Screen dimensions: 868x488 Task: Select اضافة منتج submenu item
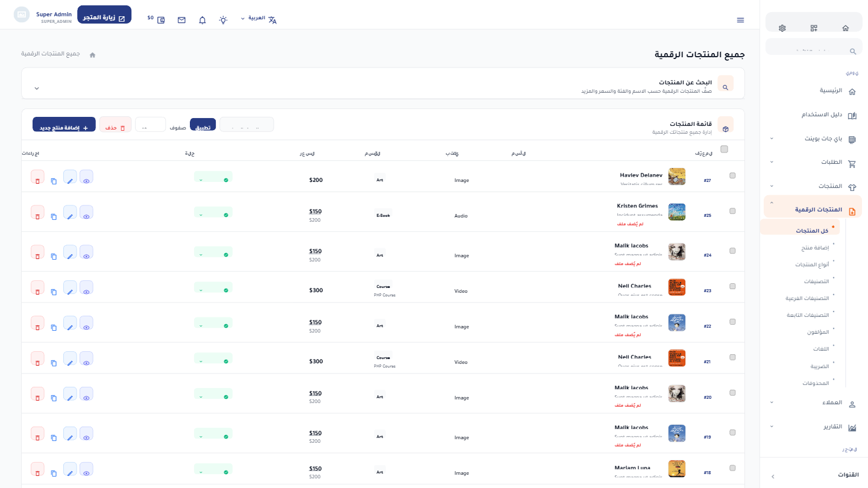pos(815,248)
